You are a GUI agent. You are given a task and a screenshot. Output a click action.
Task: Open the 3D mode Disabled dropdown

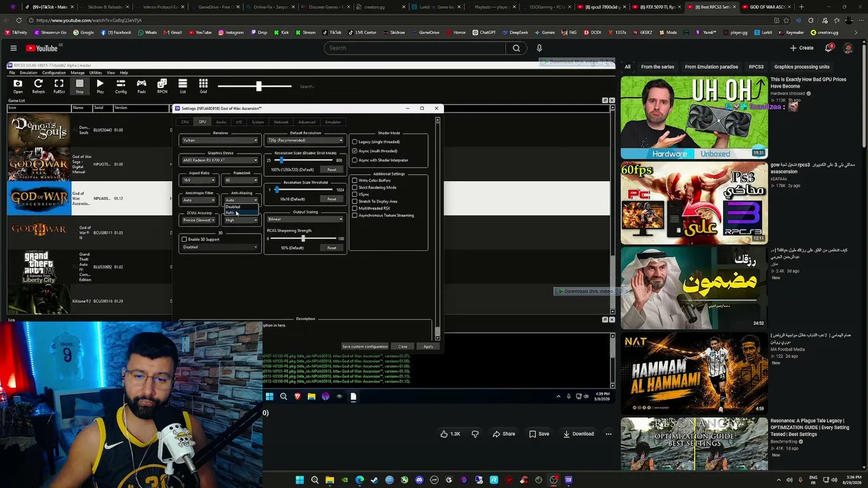[x=220, y=247]
